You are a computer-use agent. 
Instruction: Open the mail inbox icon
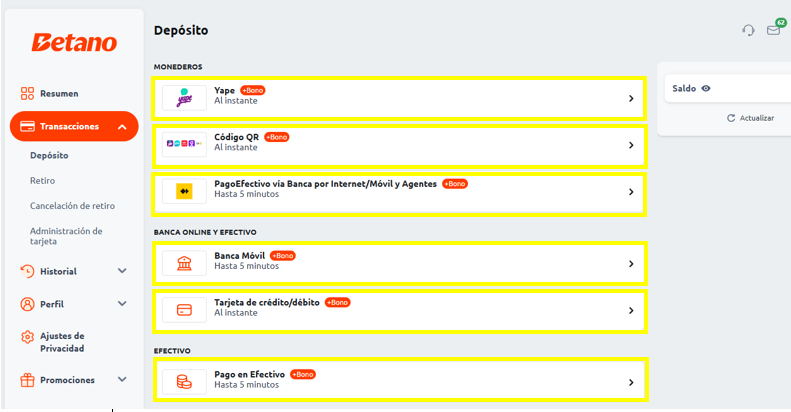(x=773, y=30)
